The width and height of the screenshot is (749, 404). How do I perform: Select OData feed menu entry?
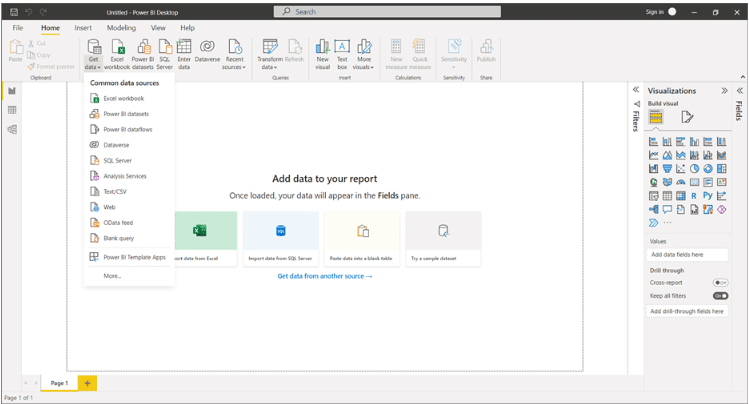(x=128, y=223)
